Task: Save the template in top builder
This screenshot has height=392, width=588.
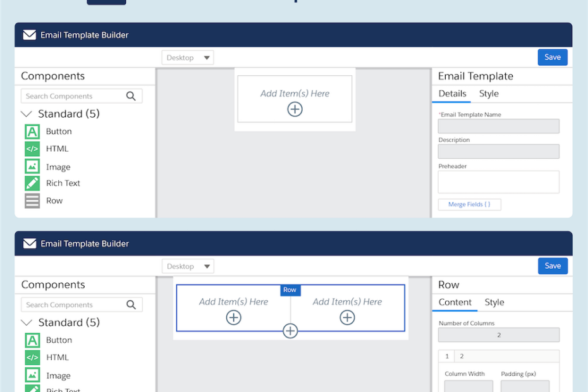Action: 553,57
